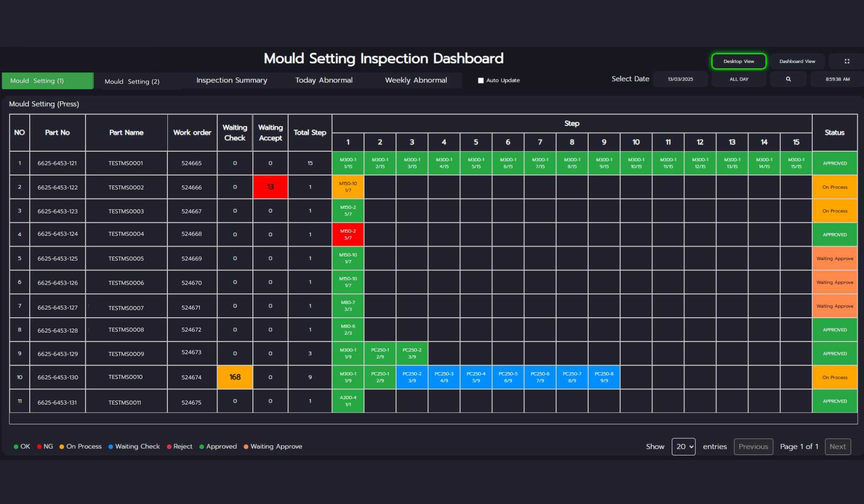Viewport: 864px width, 504px height.
Task: Open the ALL DAY shift selector
Action: (738, 79)
